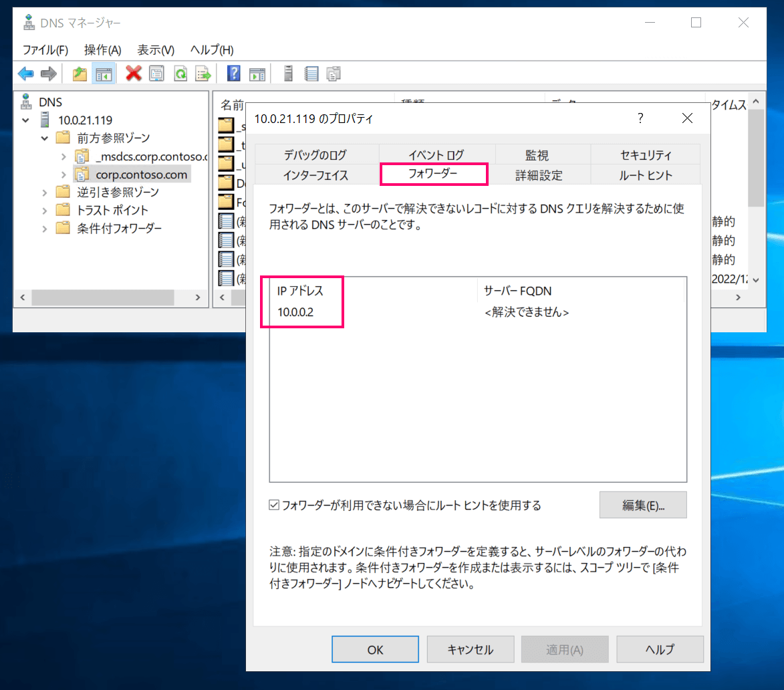This screenshot has height=690, width=784.
Task: Click the red X delete icon
Action: 133,74
